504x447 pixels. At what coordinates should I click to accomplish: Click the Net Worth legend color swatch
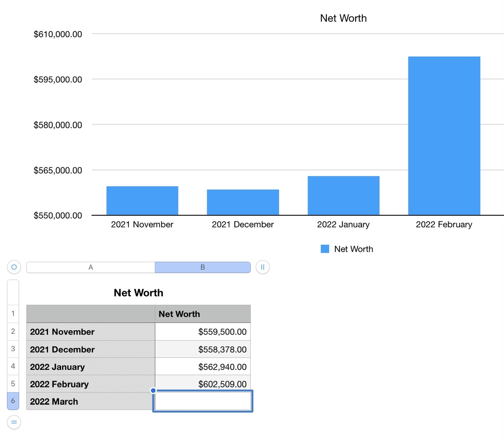tap(325, 249)
